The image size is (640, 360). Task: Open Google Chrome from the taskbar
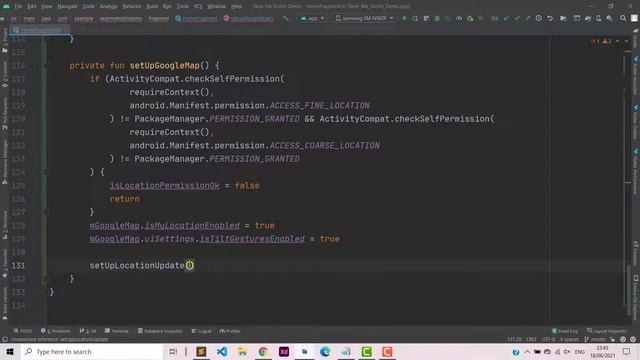pos(263,351)
